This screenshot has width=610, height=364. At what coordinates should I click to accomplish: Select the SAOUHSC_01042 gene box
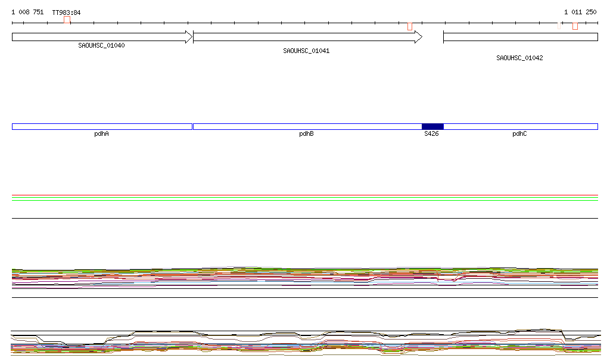point(520,37)
